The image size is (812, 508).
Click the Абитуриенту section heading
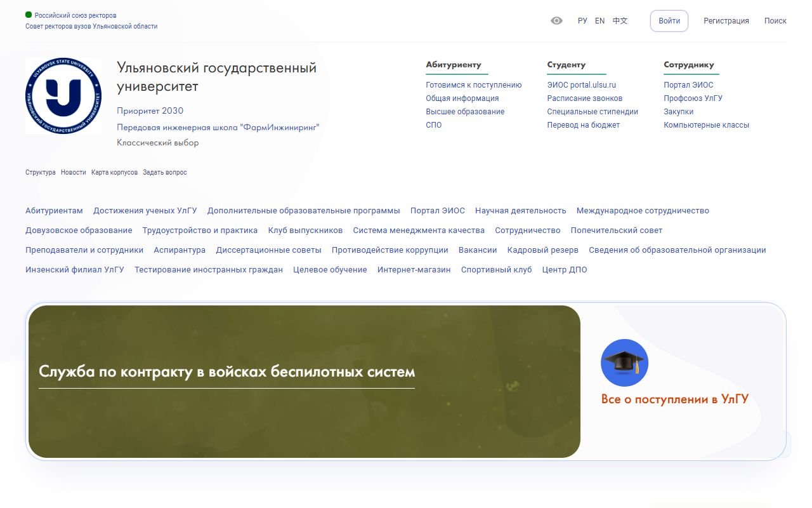tap(454, 65)
